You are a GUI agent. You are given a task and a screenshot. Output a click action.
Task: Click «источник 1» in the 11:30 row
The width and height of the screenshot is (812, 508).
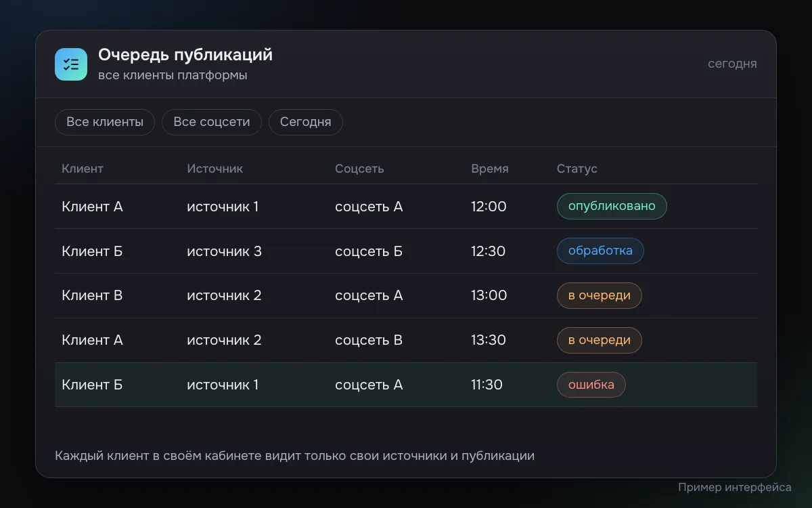[x=223, y=385]
